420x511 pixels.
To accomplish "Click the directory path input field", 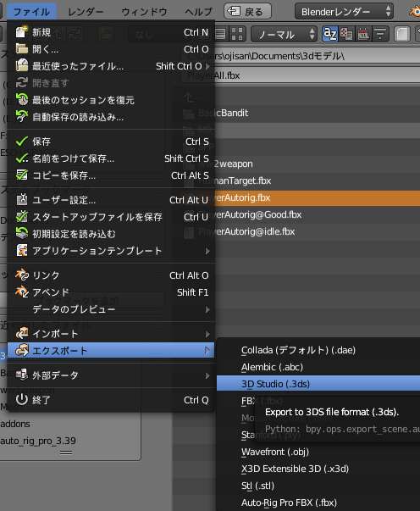I will click(x=301, y=56).
